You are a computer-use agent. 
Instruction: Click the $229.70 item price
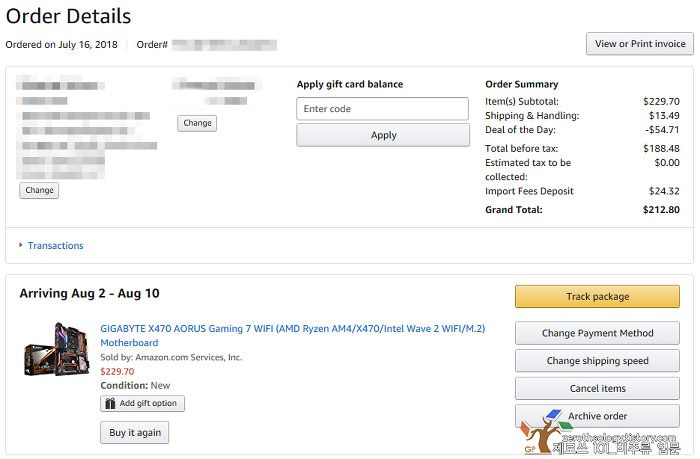117,371
